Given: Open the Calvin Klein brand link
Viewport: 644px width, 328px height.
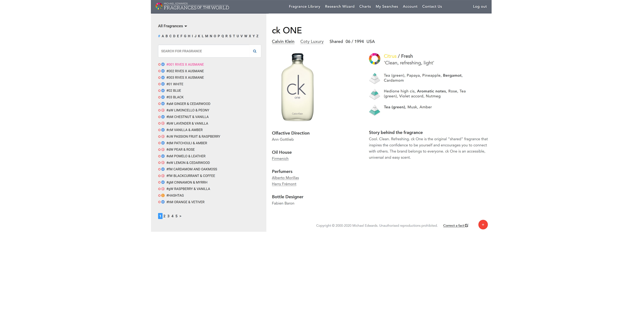Looking at the screenshot, I should pyautogui.click(x=283, y=42).
